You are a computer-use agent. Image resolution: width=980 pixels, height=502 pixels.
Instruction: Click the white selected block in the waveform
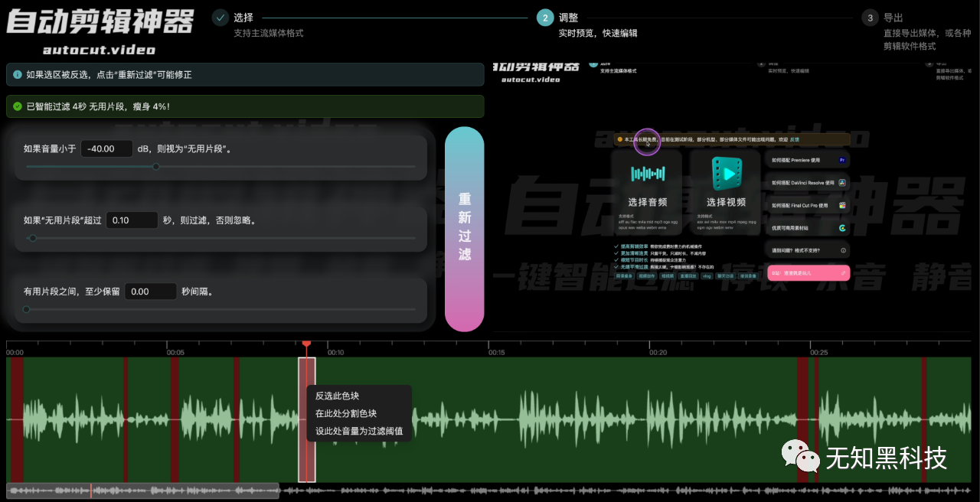click(306, 419)
